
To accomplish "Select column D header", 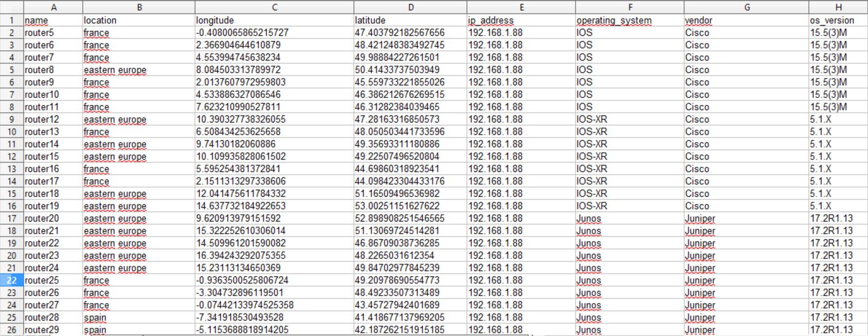I will coord(411,7).
